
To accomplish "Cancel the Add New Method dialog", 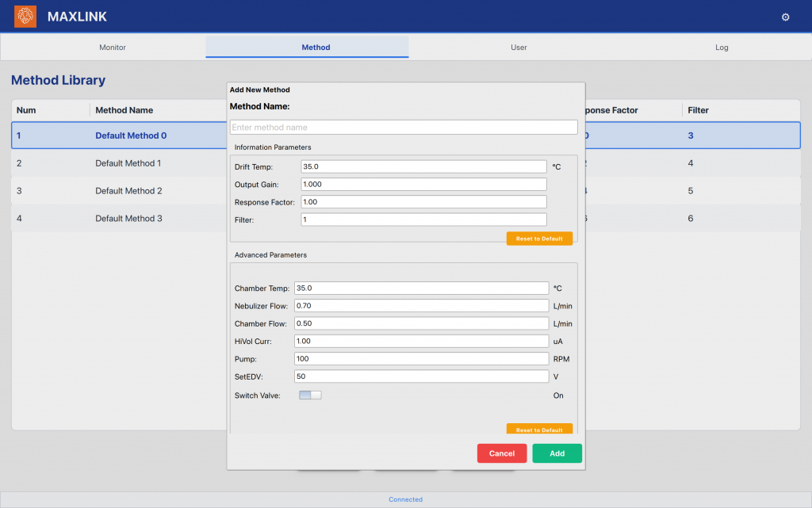I will tap(501, 453).
